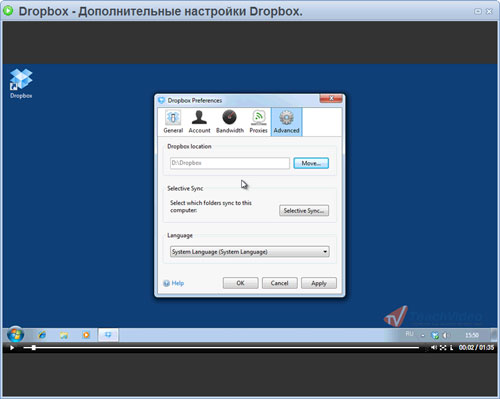Launch Internet Explorer from the taskbar
This screenshot has width=500, height=399.
[x=42, y=335]
